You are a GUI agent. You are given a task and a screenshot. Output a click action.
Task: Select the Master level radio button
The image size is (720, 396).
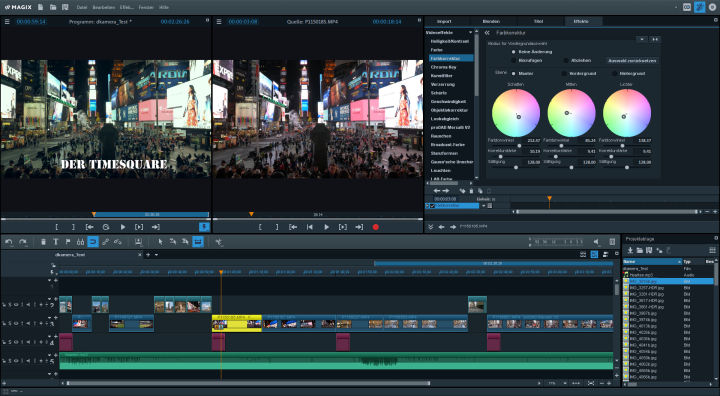coord(514,74)
